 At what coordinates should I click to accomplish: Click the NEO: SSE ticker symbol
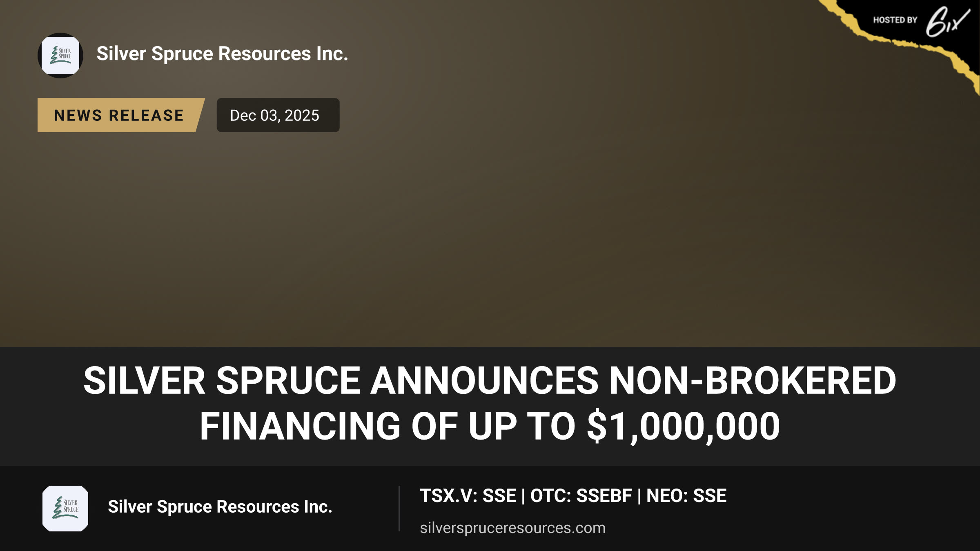(686, 496)
